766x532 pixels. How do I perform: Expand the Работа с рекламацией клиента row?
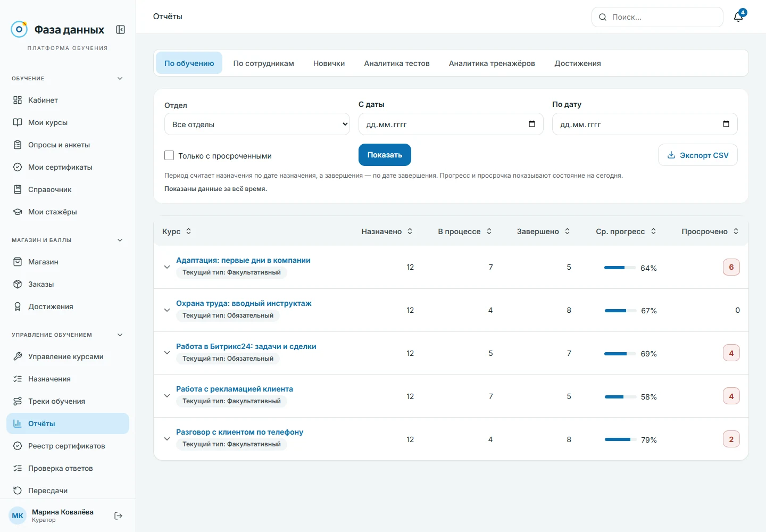click(167, 396)
